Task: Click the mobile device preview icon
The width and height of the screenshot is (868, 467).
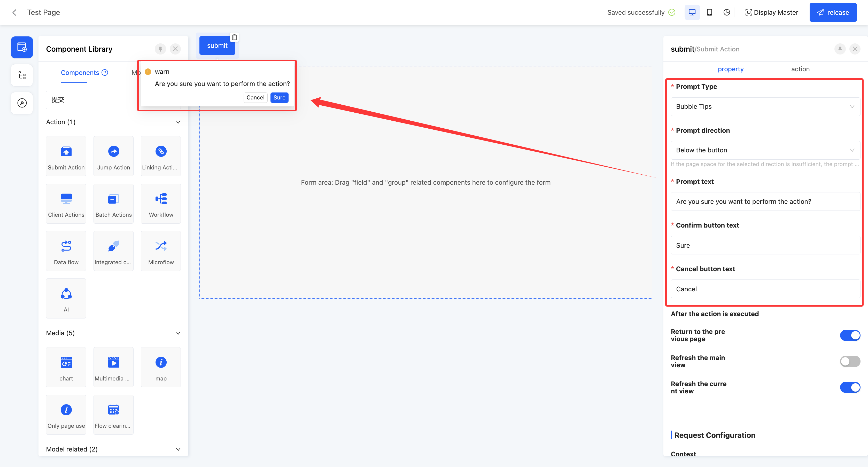Action: 709,12
